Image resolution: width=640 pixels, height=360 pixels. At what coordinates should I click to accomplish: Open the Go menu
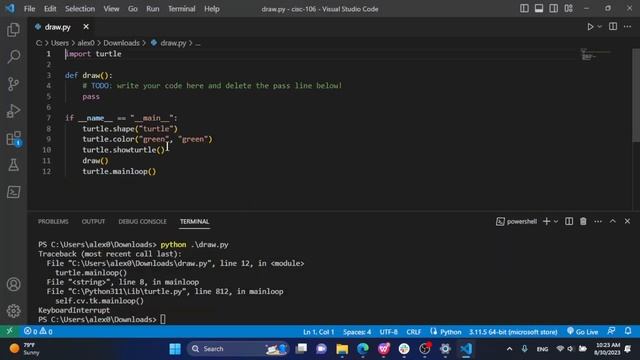point(133,9)
